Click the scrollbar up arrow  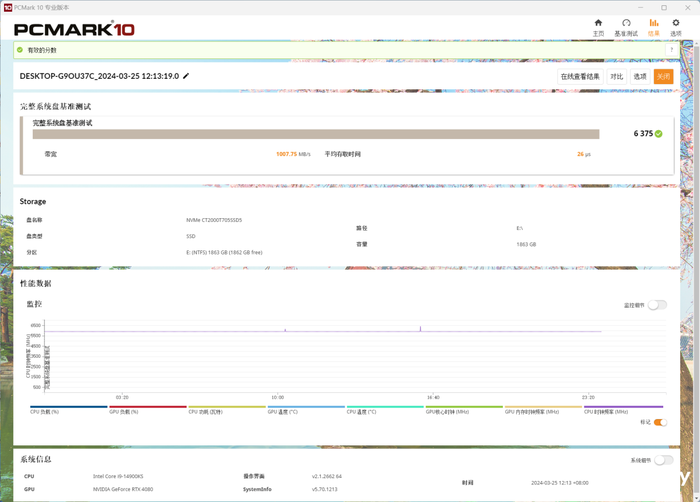point(696,44)
